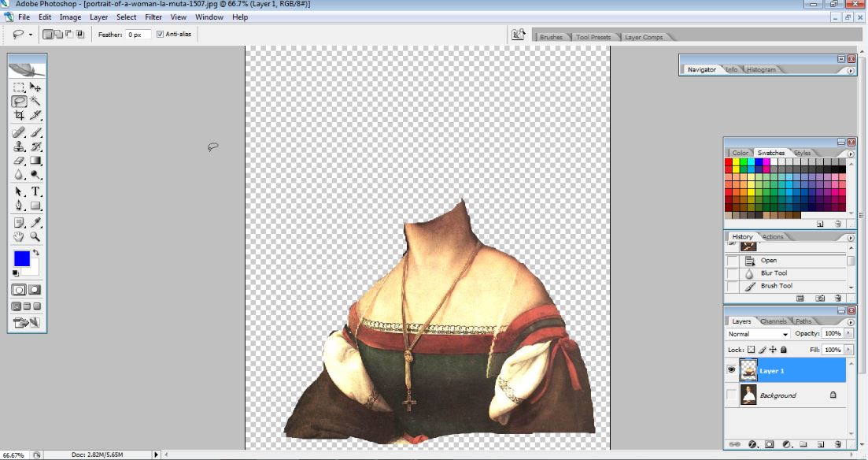Jump to ImageReady from the toolbox
Screen dimensions: 868x460
27,322
